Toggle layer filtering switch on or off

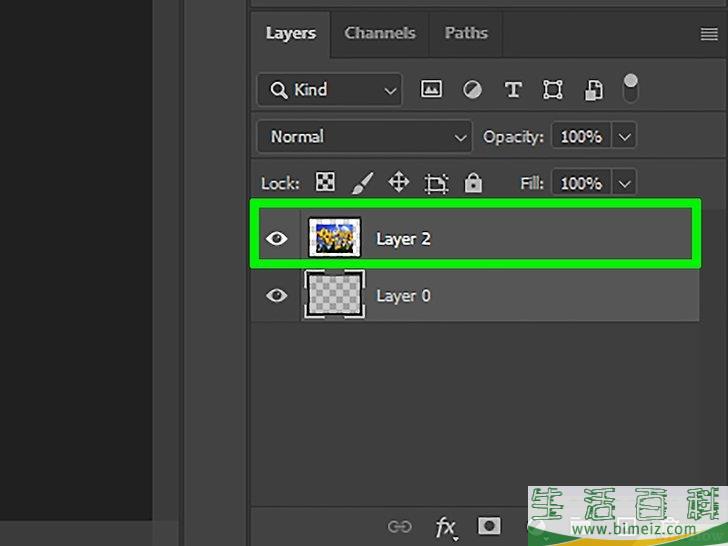tap(630, 88)
